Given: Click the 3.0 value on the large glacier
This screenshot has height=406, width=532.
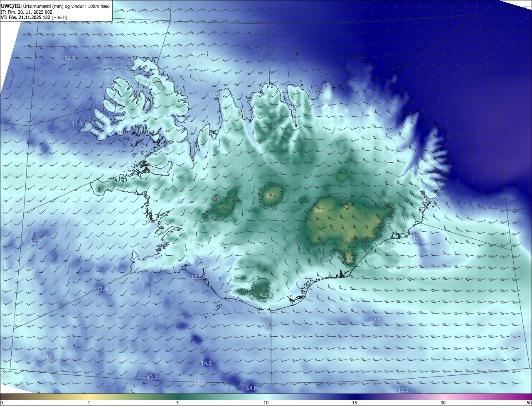Looking at the screenshot, I should pyautogui.click(x=318, y=210).
